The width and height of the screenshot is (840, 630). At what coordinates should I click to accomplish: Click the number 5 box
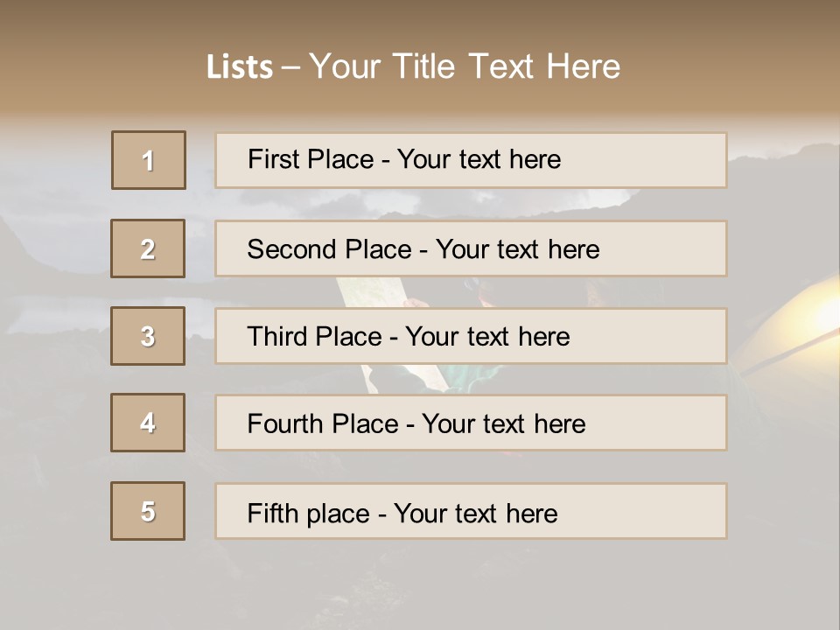[148, 511]
